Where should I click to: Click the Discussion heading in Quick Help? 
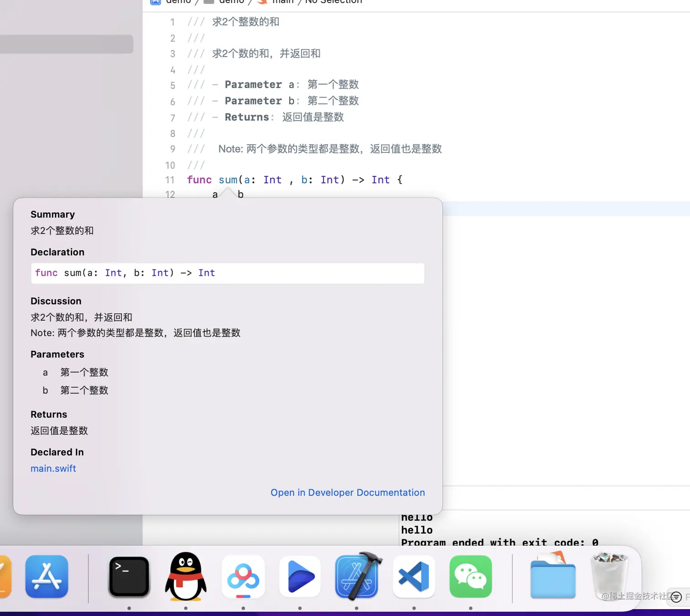click(x=56, y=301)
